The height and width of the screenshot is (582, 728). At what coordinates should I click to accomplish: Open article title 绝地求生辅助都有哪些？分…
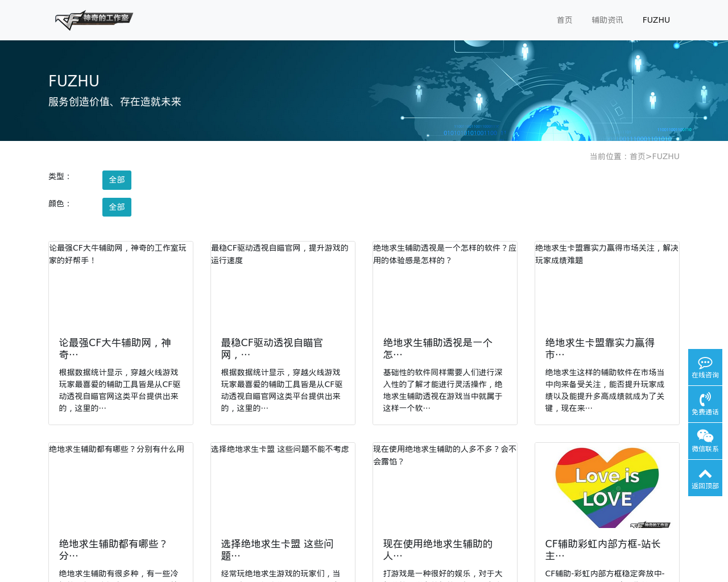[x=113, y=550]
